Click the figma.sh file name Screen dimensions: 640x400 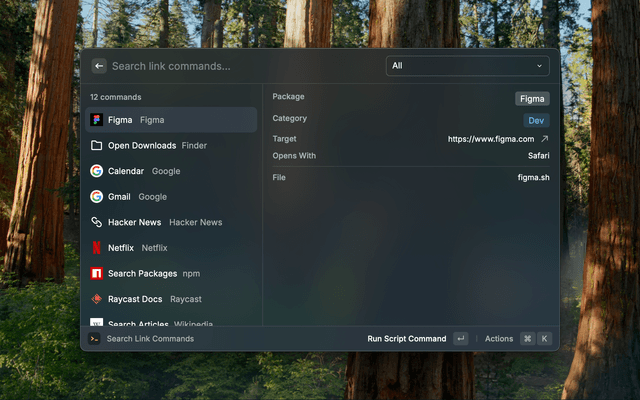pyautogui.click(x=533, y=178)
